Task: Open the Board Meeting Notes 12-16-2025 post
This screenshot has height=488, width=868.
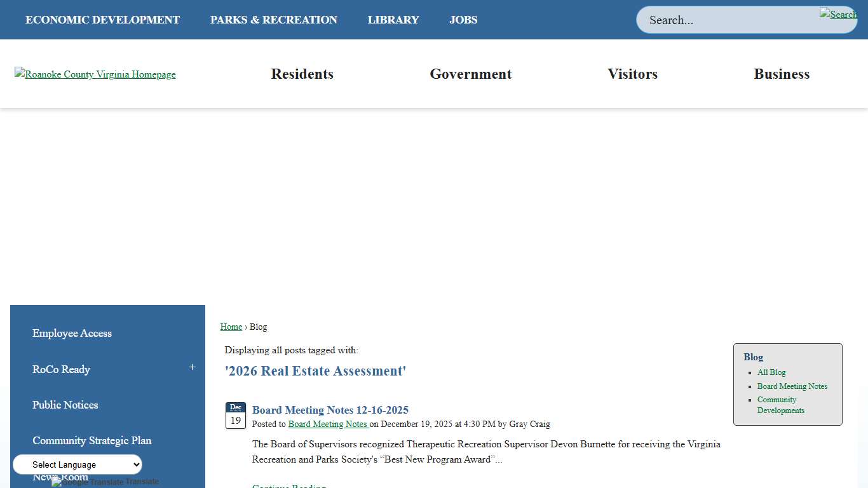Action: (x=330, y=410)
